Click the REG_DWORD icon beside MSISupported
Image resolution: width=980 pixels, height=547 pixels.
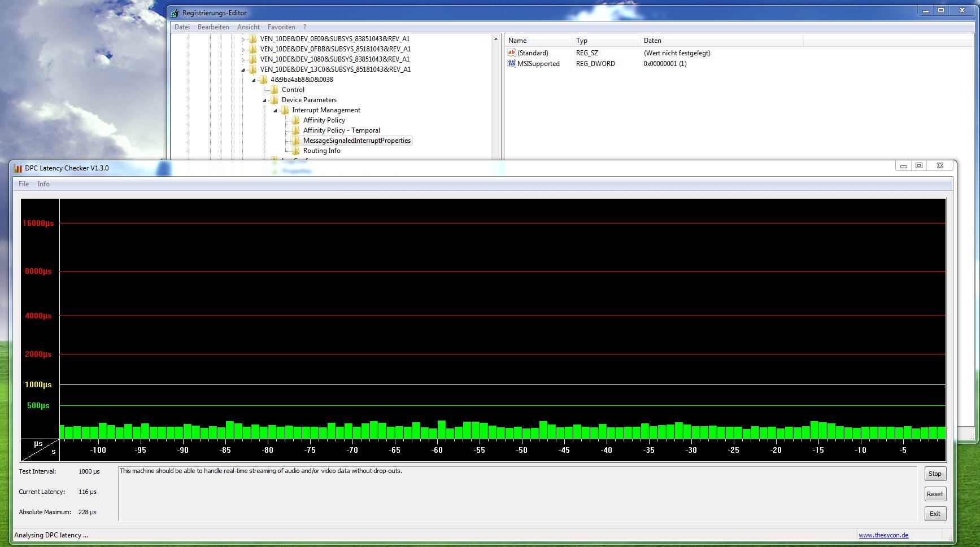511,63
